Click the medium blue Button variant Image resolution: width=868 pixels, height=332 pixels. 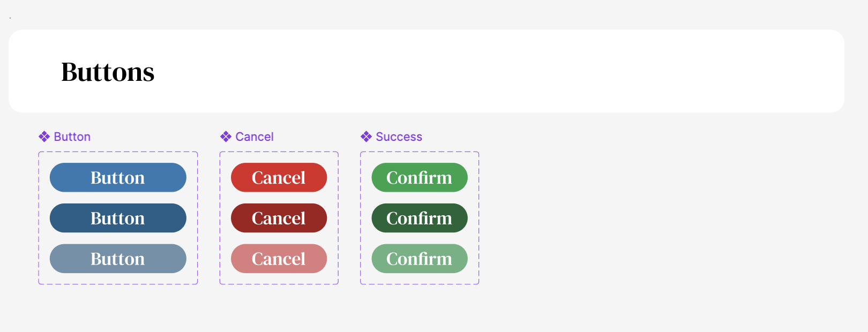click(118, 177)
